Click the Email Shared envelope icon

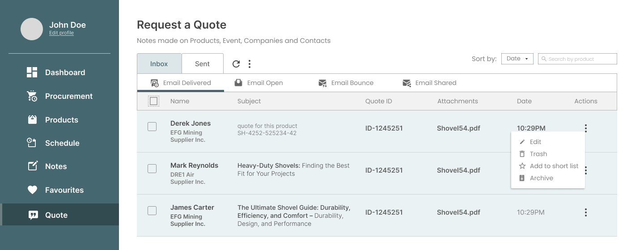click(407, 83)
